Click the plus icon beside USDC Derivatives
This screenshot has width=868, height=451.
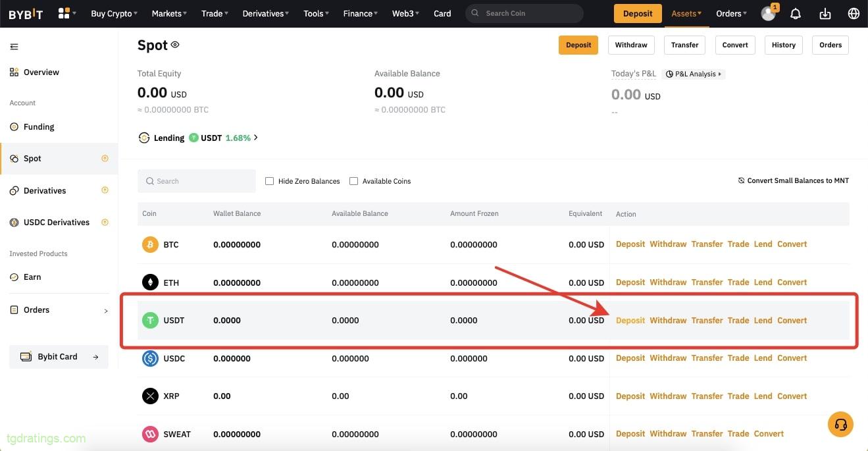click(x=105, y=223)
